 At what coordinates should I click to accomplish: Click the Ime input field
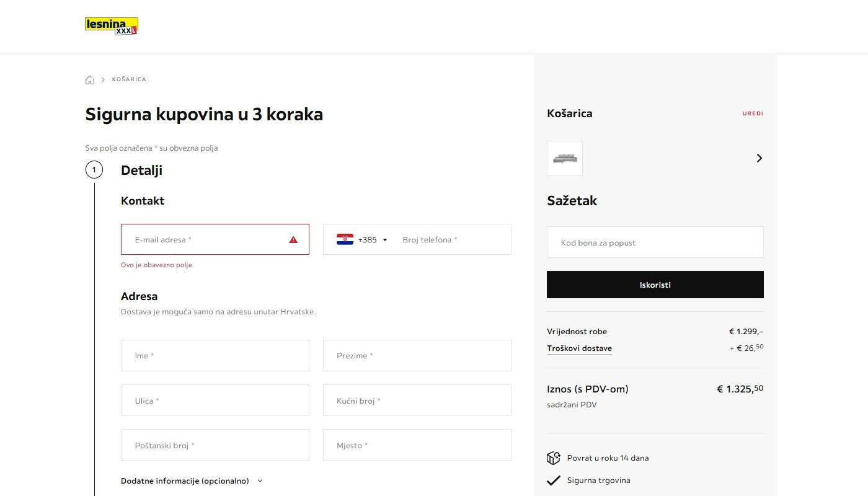[215, 356]
